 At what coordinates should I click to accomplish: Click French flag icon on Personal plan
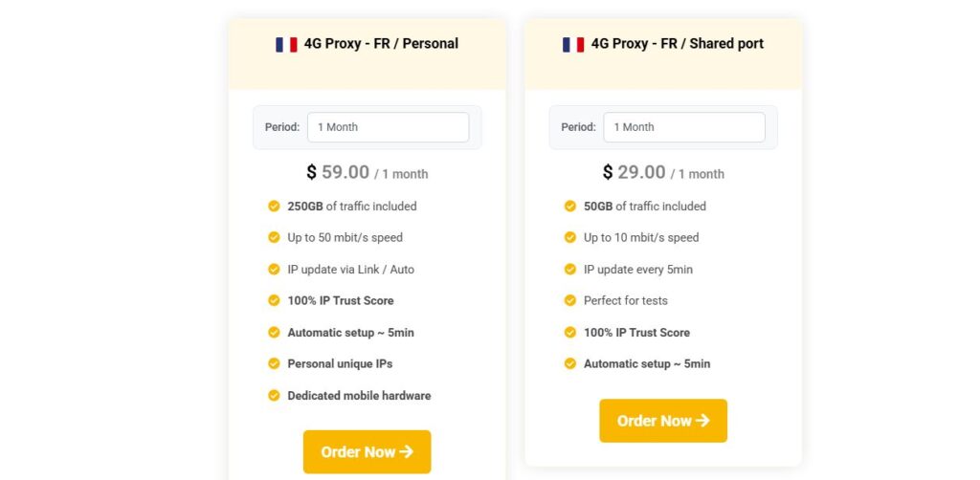(286, 44)
